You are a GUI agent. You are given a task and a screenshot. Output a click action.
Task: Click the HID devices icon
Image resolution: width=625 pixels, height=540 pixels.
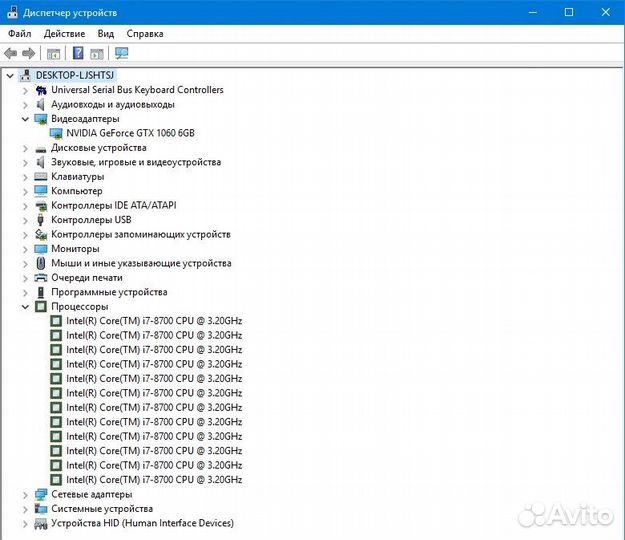pos(41,523)
